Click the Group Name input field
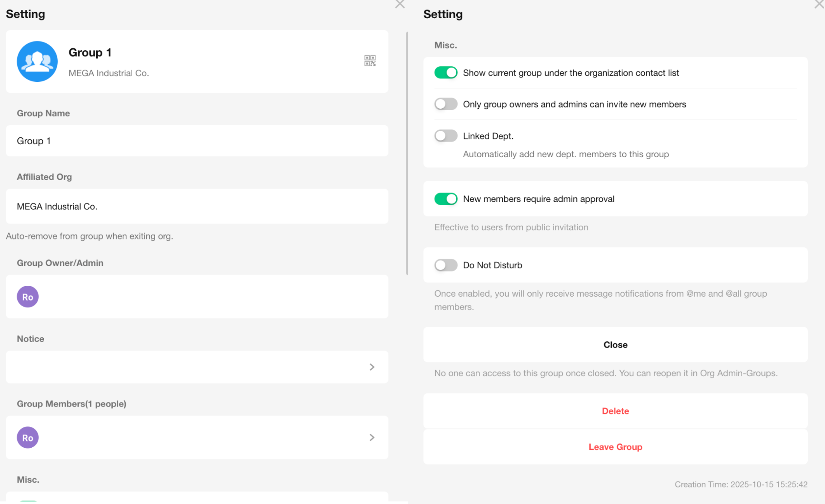This screenshot has width=825, height=504. tap(197, 141)
